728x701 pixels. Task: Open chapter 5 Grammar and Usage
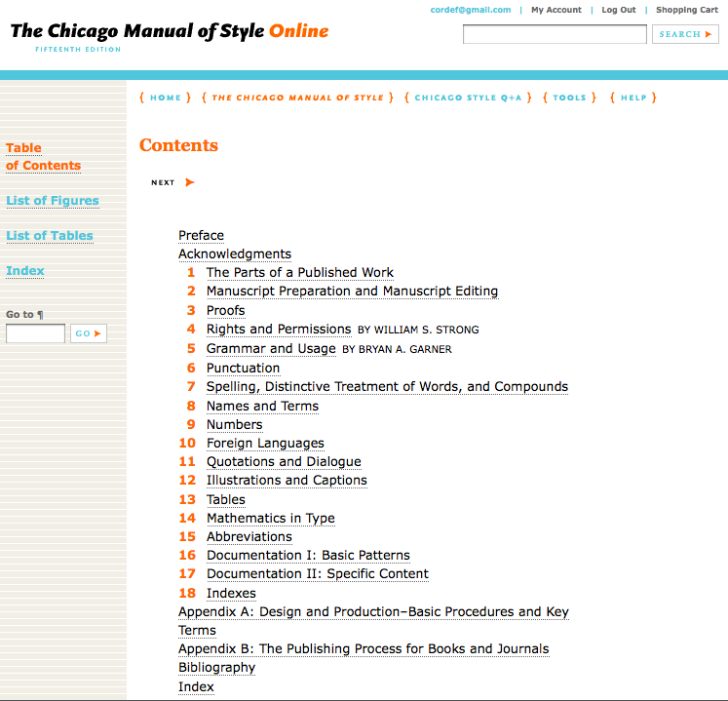pos(271,349)
